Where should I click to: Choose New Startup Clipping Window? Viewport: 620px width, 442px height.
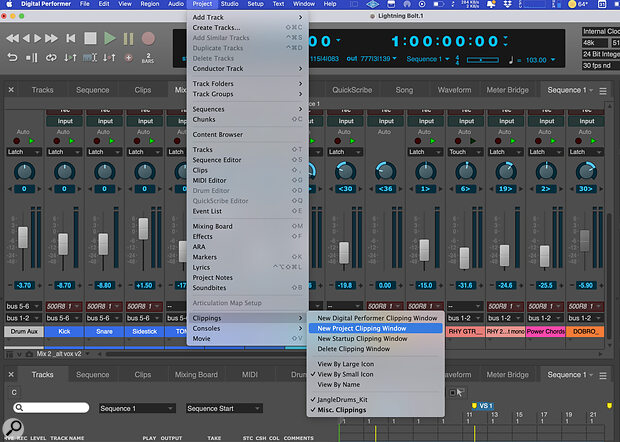374,338
